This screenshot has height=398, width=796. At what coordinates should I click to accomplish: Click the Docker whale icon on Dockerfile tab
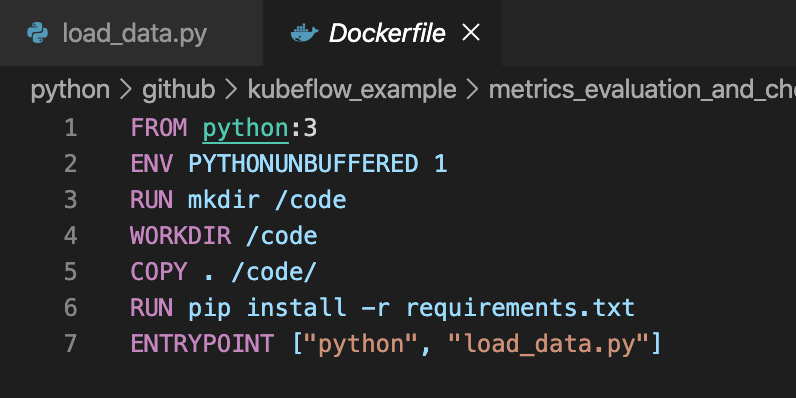point(304,34)
